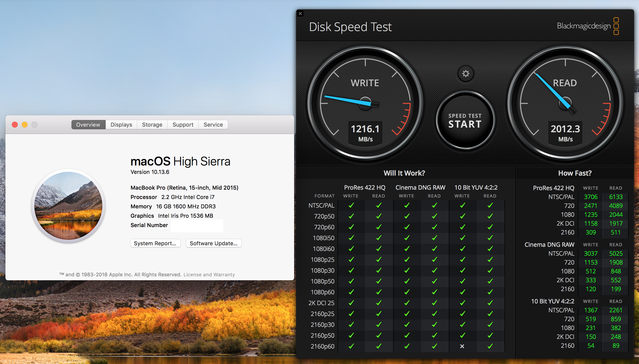This screenshot has height=364, width=639.
Task: Click ProRes 422 HQ 1080 read value 2044
Action: point(616,215)
